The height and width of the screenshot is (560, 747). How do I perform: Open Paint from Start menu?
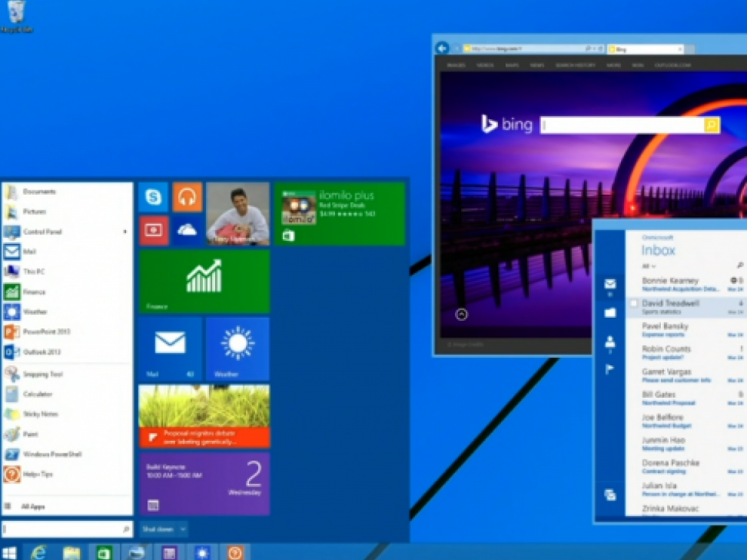pos(66,434)
